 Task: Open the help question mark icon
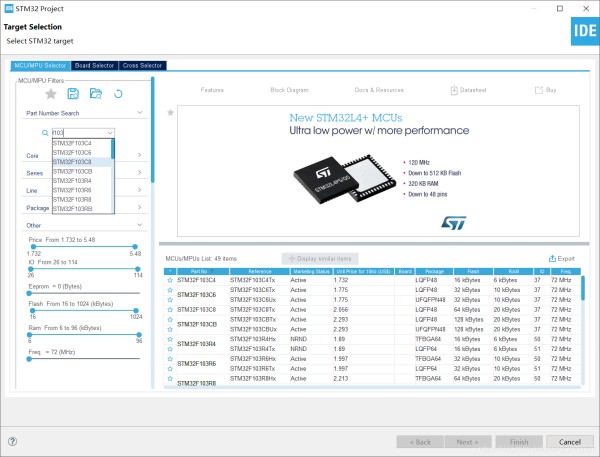point(12,441)
